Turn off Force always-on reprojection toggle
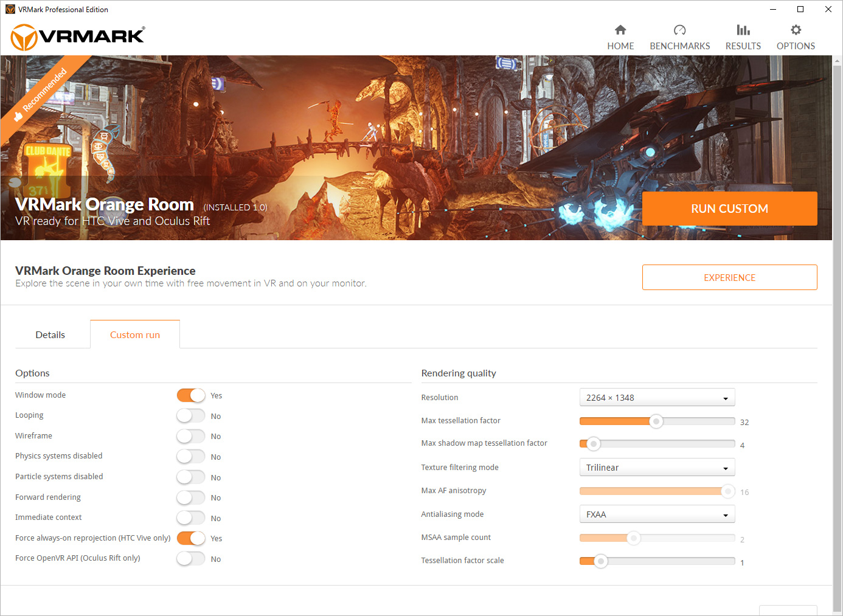The width and height of the screenshot is (843, 616). point(191,538)
